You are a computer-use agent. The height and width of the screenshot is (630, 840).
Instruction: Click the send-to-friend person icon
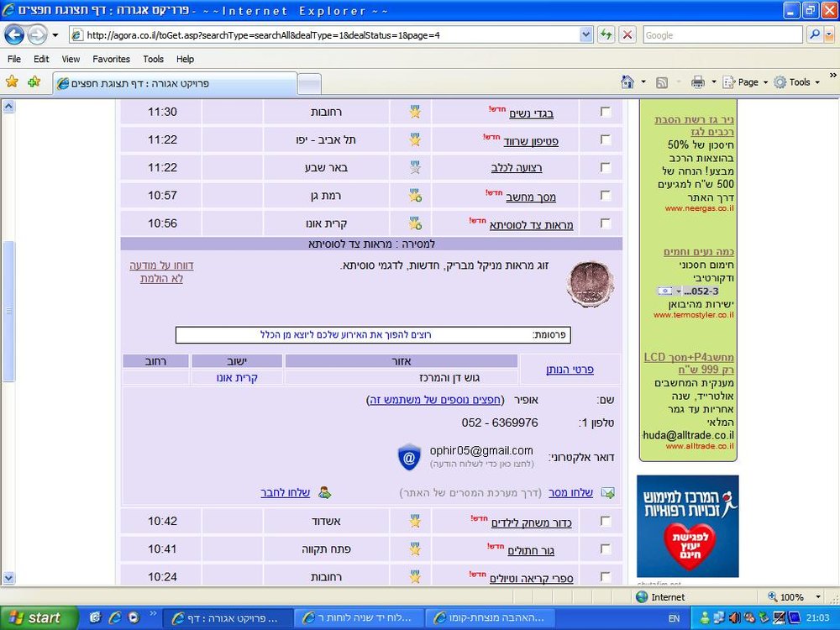point(324,492)
